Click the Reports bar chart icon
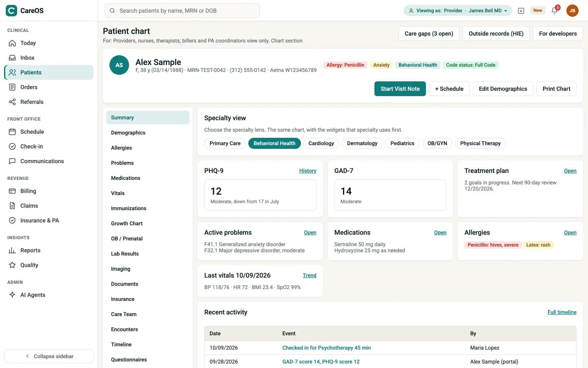This screenshot has width=588, height=368. (x=12, y=250)
